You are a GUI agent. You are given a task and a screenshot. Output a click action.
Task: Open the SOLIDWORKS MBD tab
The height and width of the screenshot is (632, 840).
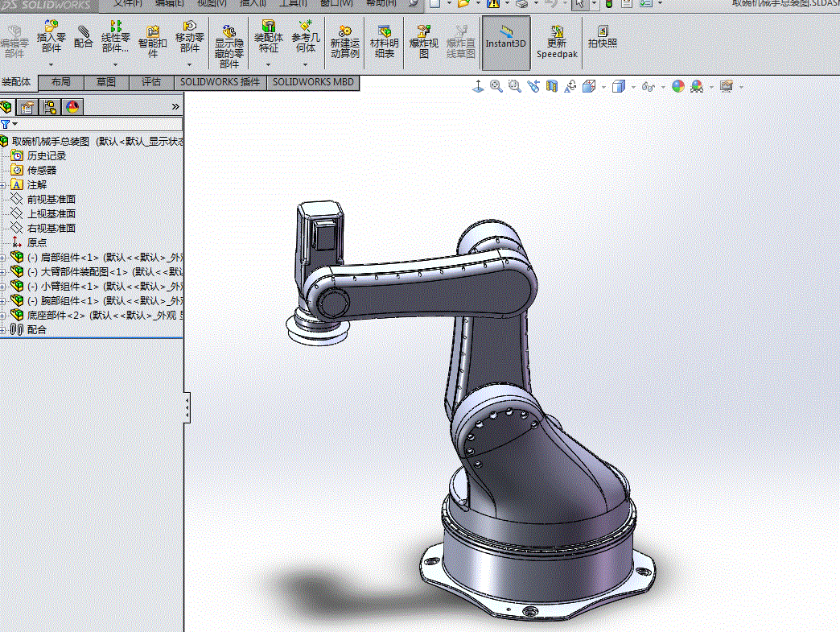(x=313, y=82)
